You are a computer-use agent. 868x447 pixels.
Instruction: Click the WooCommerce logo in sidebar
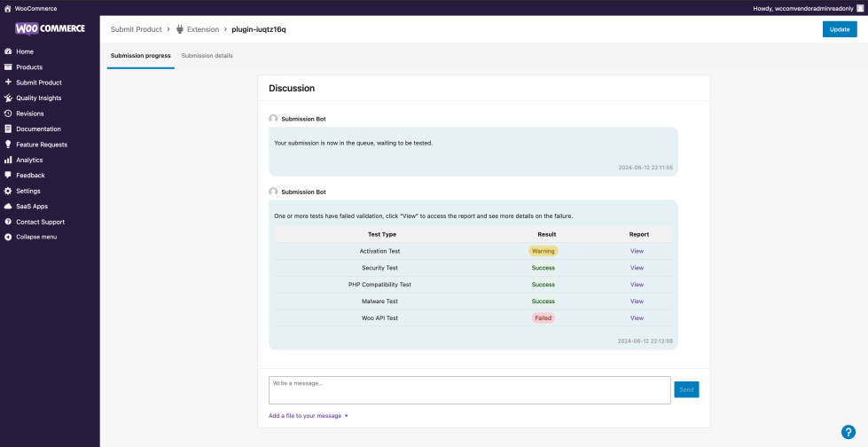[50, 28]
